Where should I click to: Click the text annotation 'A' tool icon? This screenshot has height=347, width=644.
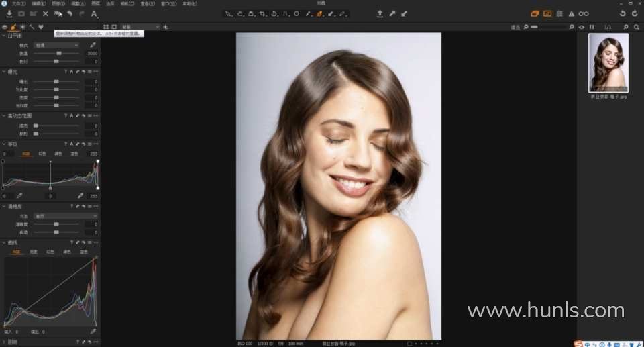pyautogui.click(x=93, y=13)
